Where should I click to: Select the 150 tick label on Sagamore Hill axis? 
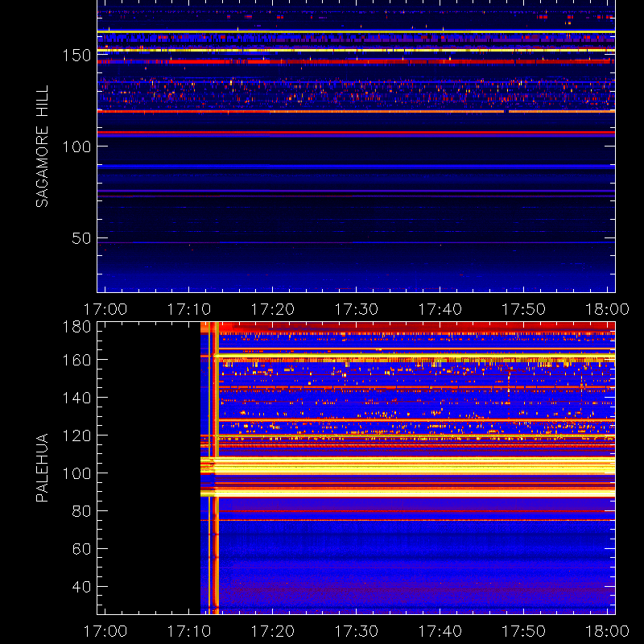[76, 55]
